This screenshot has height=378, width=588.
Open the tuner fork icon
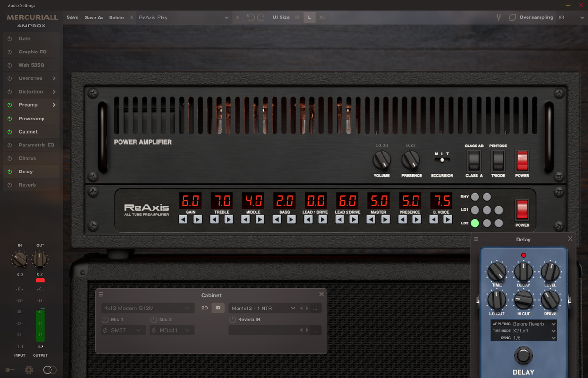click(x=498, y=17)
